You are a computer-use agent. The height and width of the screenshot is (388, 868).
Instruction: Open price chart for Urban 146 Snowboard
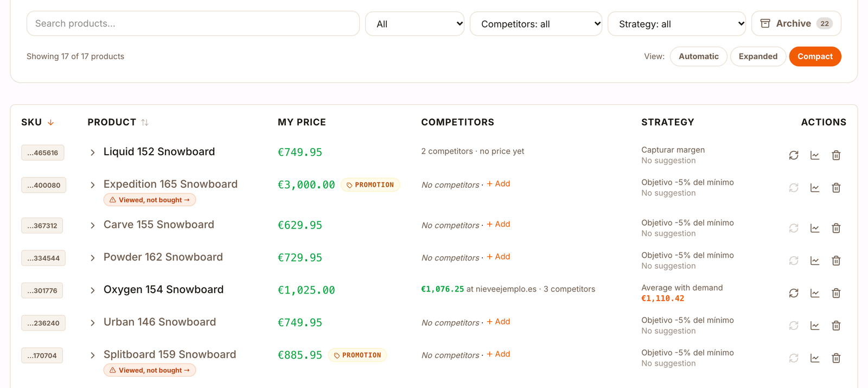pos(815,326)
